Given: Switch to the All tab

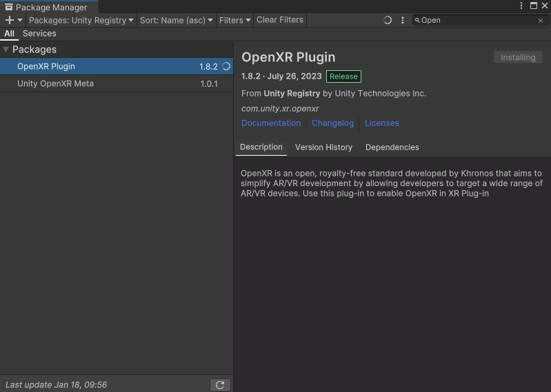Looking at the screenshot, I should point(9,34).
